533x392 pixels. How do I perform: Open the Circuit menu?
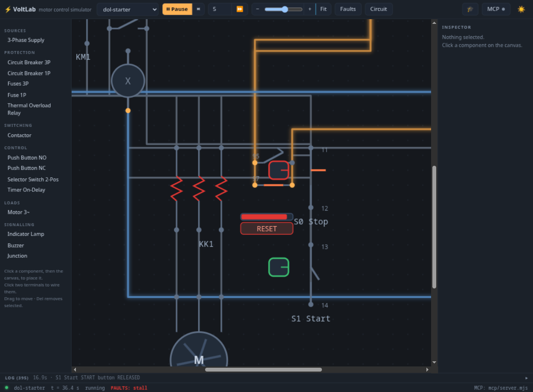pyautogui.click(x=379, y=9)
